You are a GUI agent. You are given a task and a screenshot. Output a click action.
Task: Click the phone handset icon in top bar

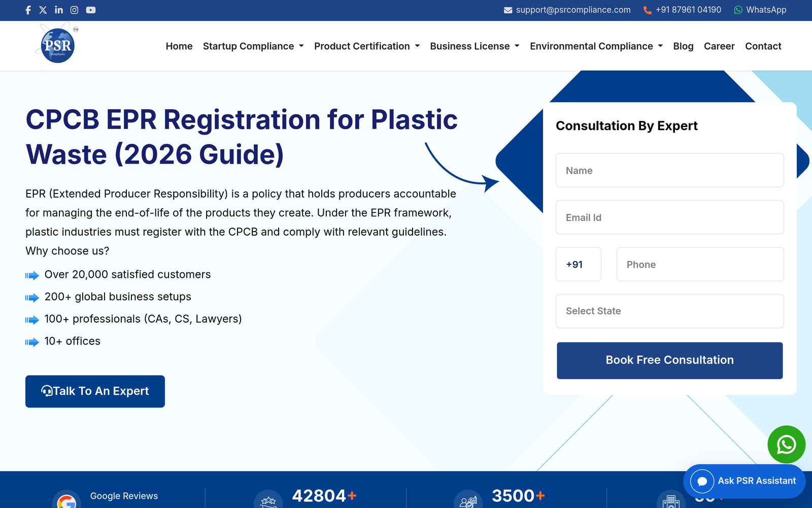(x=648, y=10)
